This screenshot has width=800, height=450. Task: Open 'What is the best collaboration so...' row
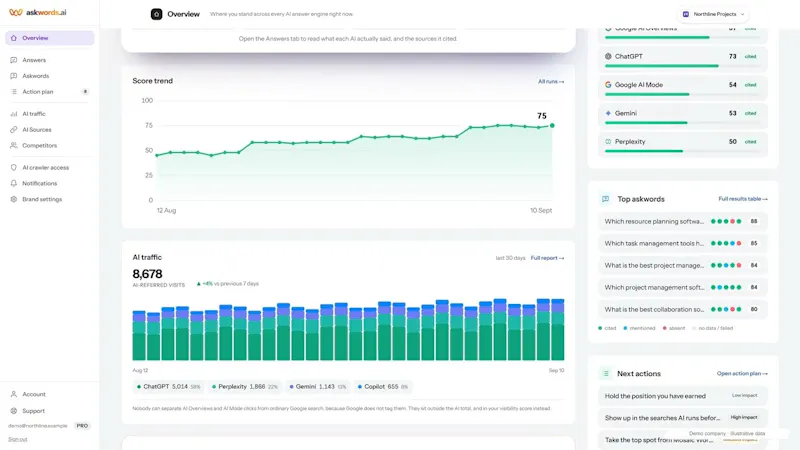tap(683, 309)
